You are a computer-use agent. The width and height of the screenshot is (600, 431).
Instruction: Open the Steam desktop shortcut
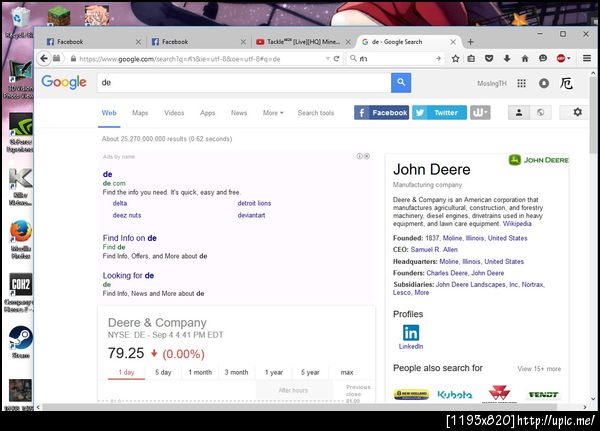pos(21,342)
